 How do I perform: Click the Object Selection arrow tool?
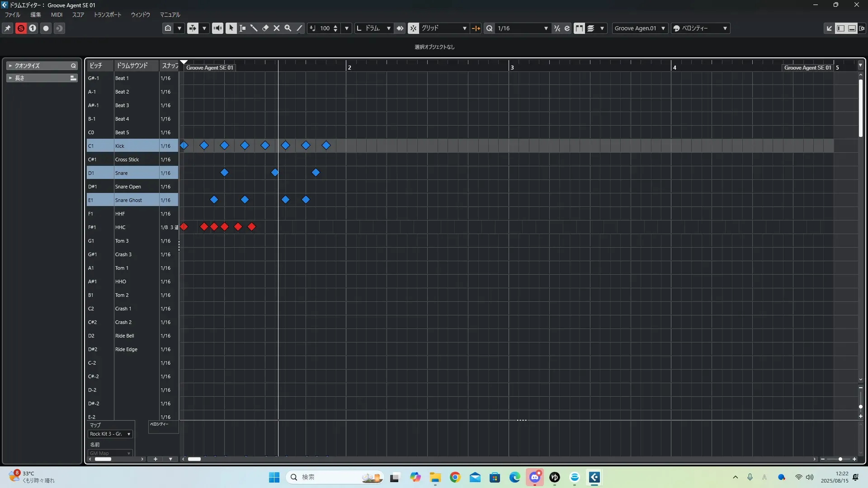point(231,28)
